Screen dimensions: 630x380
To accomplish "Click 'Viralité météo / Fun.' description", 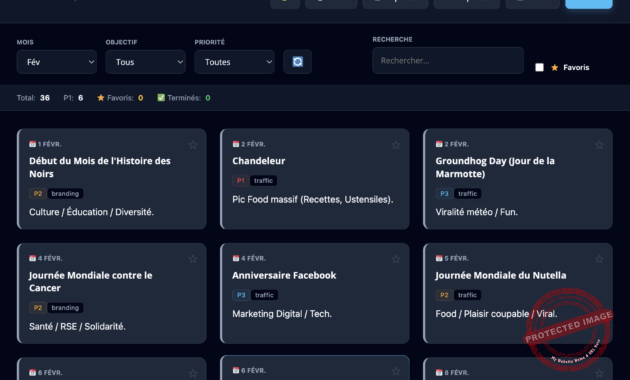I will (477, 212).
